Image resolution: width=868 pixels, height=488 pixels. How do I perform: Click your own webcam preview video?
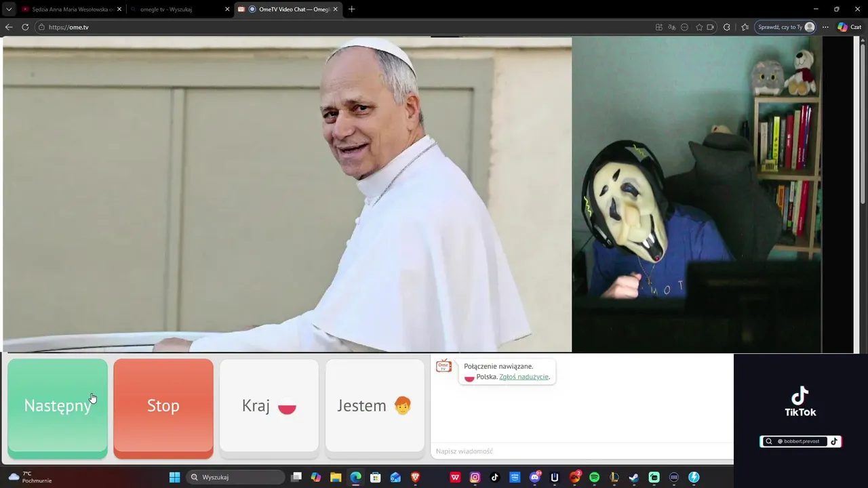click(x=697, y=195)
